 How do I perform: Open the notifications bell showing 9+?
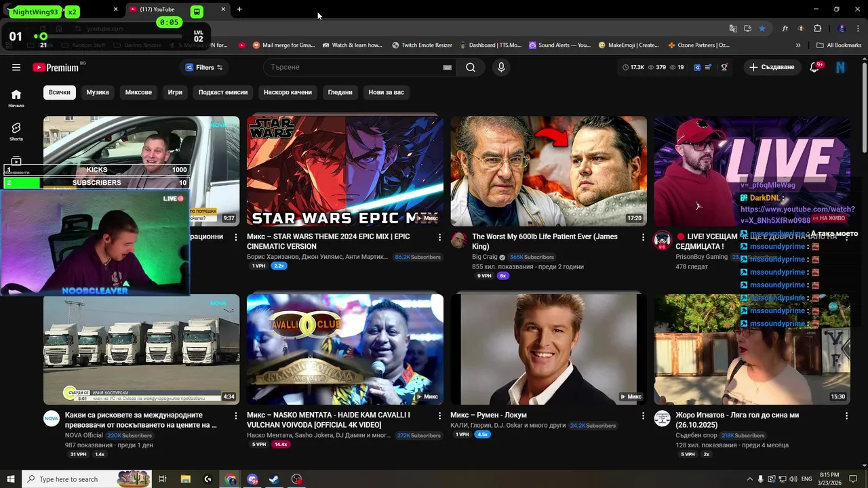[x=816, y=67]
